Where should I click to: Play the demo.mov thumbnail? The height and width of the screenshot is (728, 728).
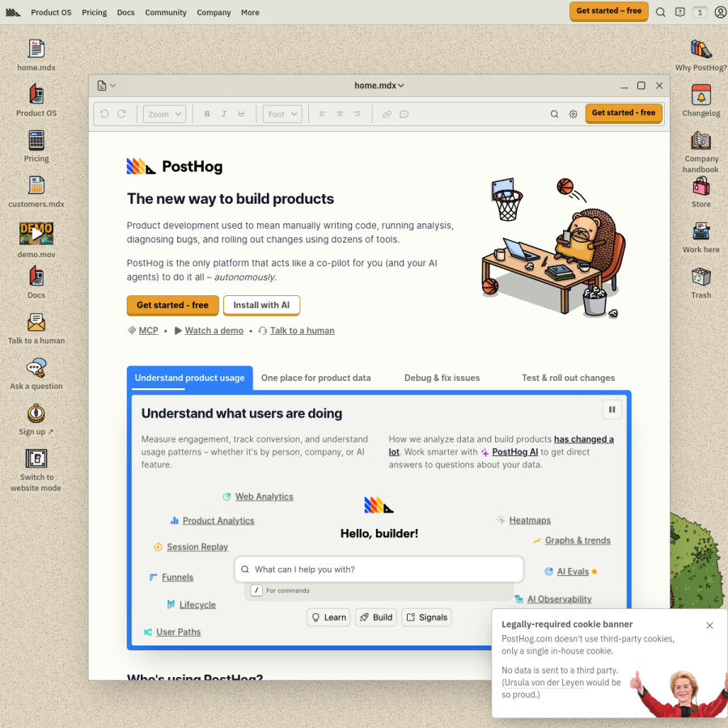click(36, 234)
